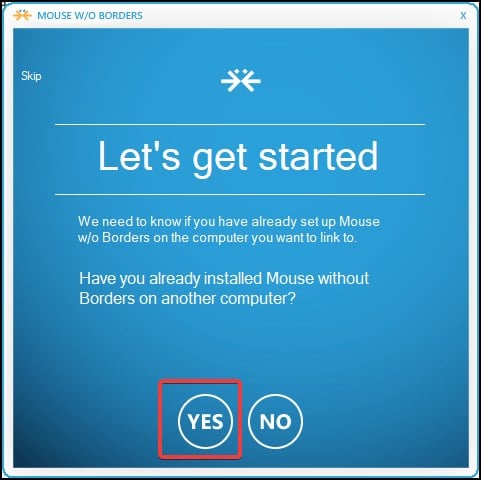Viewport: 481px width, 480px height.
Task: Click the divider line above the heading
Action: (240, 124)
